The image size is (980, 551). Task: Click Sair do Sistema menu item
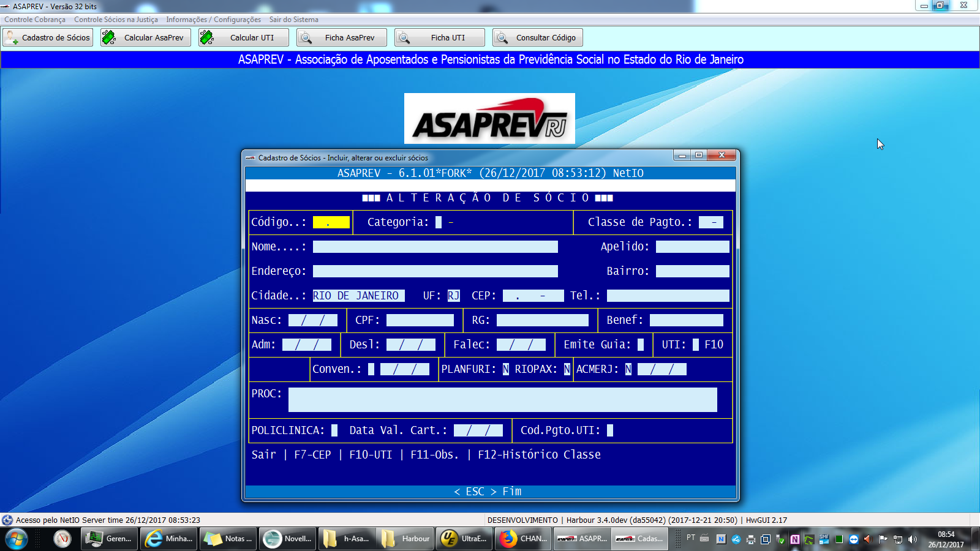293,20
